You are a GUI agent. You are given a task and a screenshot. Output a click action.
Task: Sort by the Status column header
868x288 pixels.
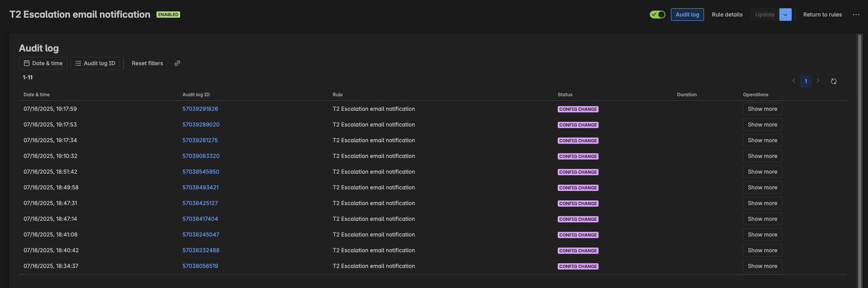tap(565, 95)
